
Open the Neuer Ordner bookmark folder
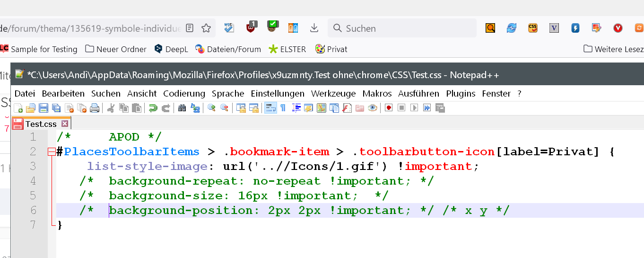116,49
